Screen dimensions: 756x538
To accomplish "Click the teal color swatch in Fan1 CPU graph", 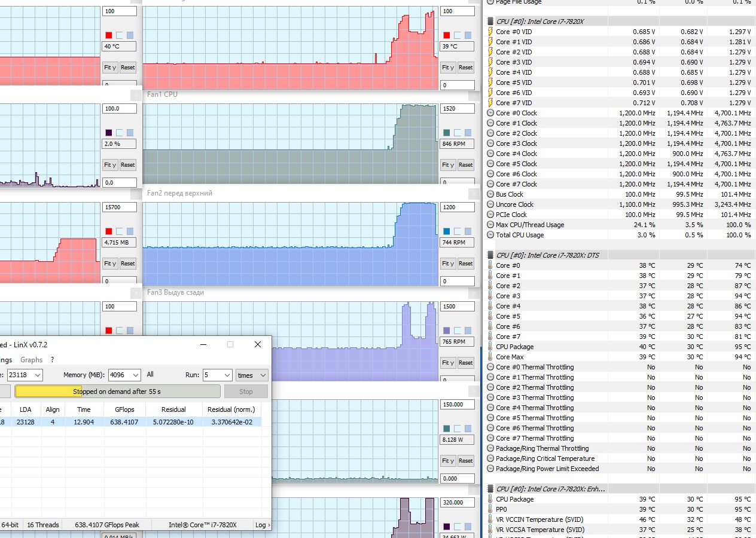I will click(x=447, y=133).
